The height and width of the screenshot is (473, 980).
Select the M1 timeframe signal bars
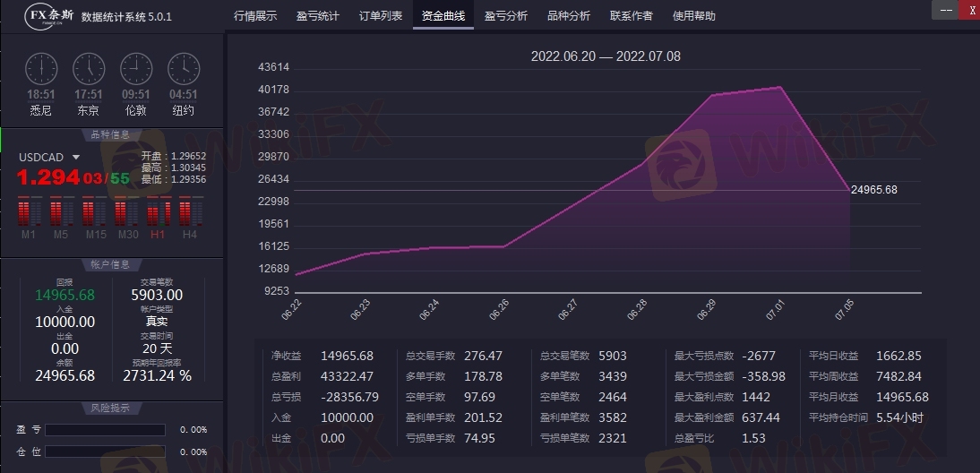30,212
